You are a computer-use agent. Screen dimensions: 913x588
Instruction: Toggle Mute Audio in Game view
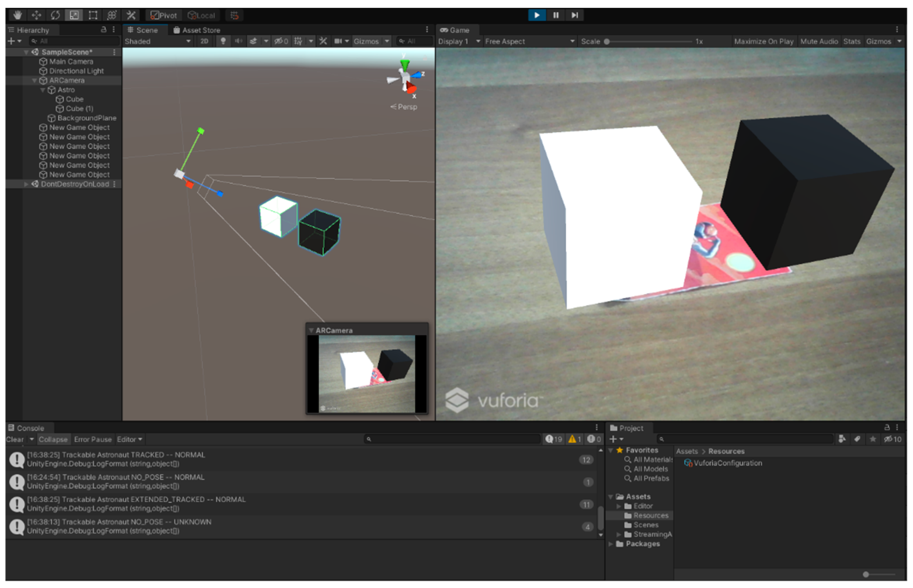pyautogui.click(x=819, y=41)
